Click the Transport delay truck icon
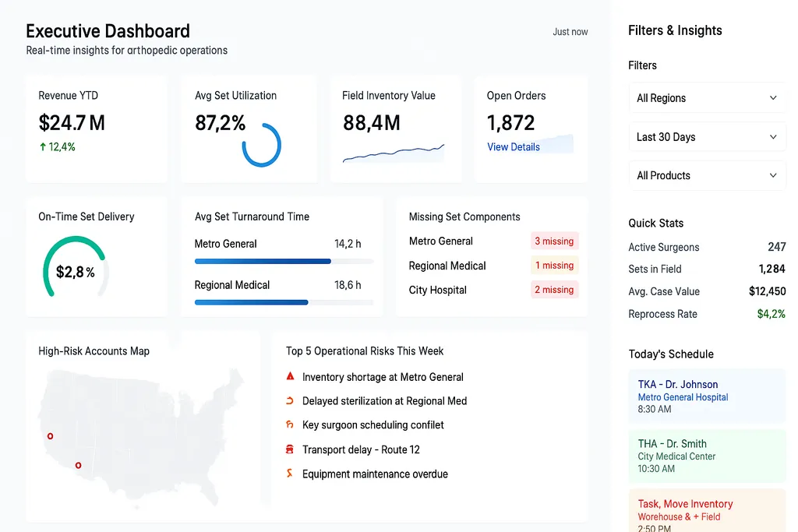This screenshot has width=798, height=532. pos(290,449)
